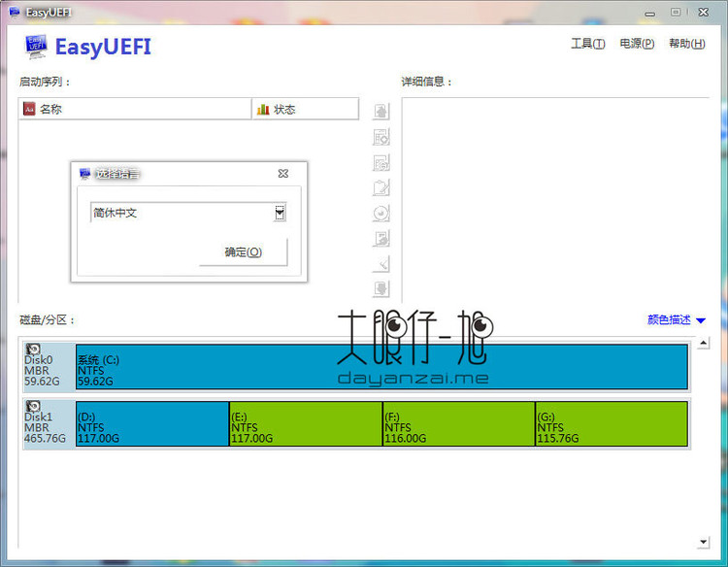Select the Disk1 drive icon
728x567 pixels.
34,407
